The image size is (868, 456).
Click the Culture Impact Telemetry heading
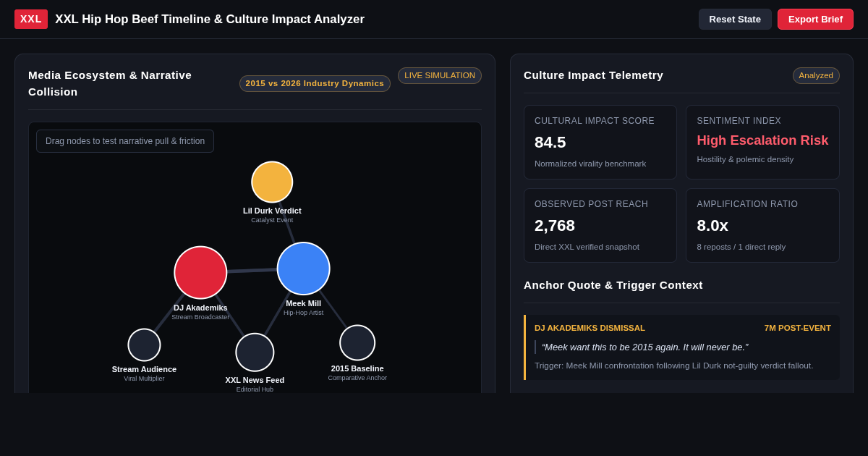[593, 75]
